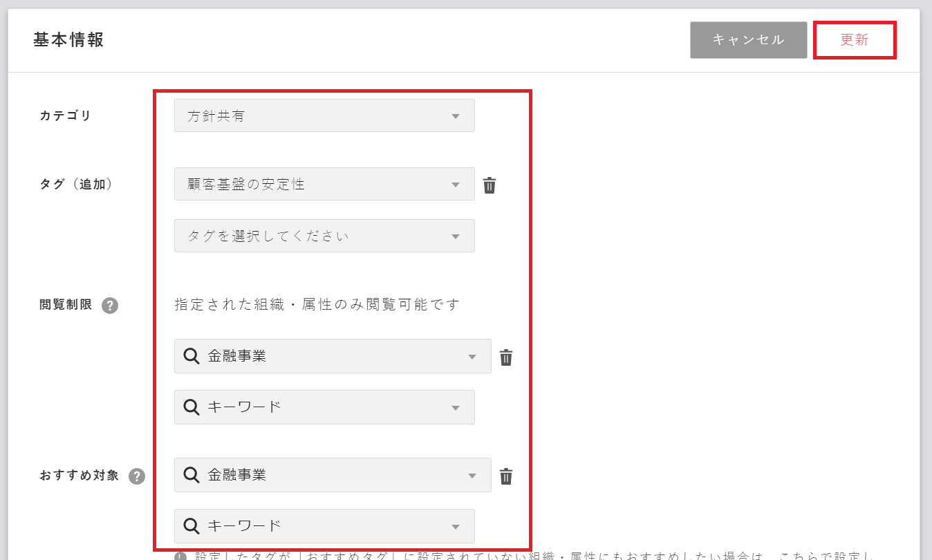Expand arrow on おすすめ対象 キーワード selector
The image size is (932, 560).
click(x=456, y=527)
